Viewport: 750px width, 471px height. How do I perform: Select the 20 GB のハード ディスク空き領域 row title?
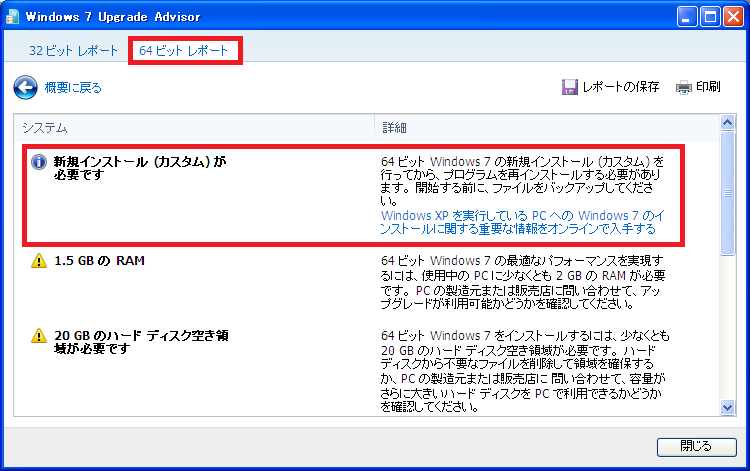click(141, 342)
